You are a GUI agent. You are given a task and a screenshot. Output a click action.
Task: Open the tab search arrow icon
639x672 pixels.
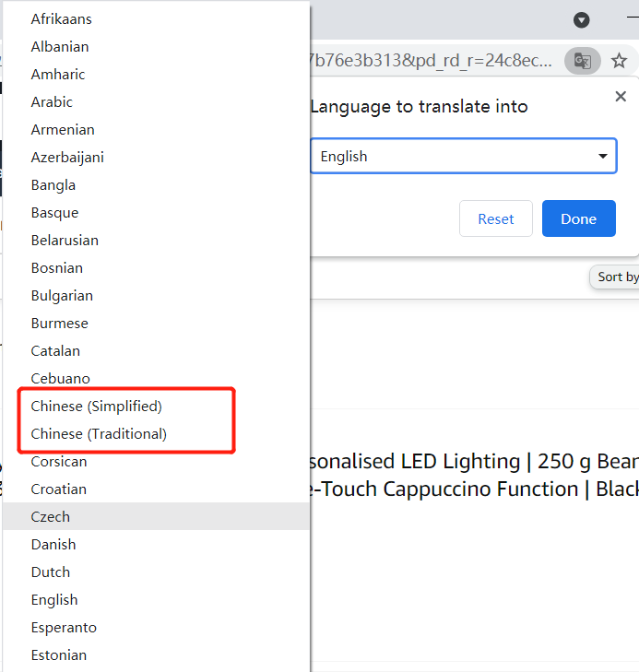pyautogui.click(x=582, y=19)
